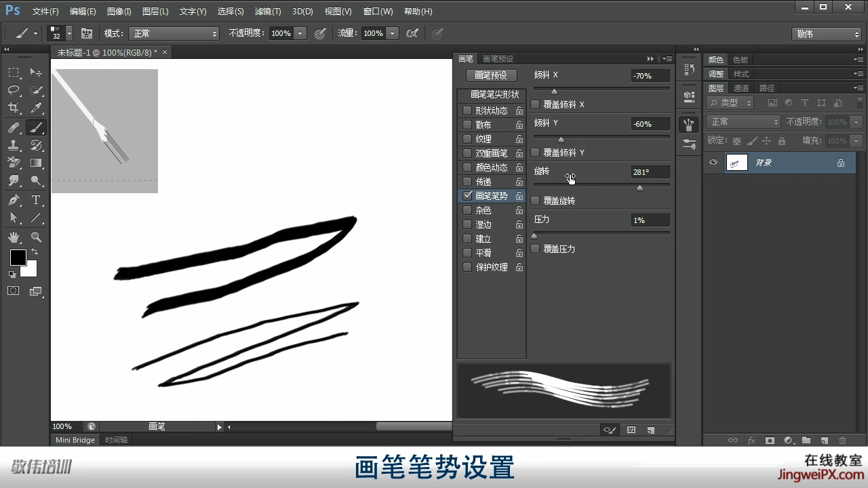Image resolution: width=868 pixels, height=488 pixels.
Task: Select the Line shape tool
Action: click(x=36, y=218)
